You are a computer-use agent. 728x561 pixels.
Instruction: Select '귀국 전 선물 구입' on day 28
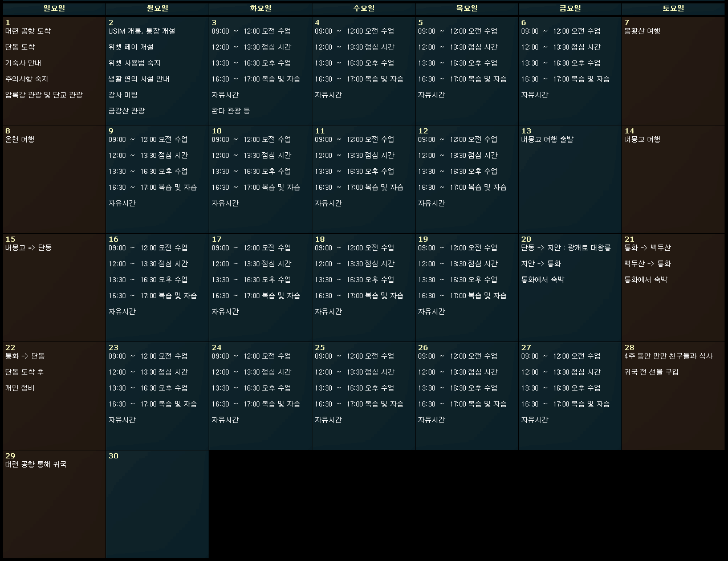pos(652,372)
